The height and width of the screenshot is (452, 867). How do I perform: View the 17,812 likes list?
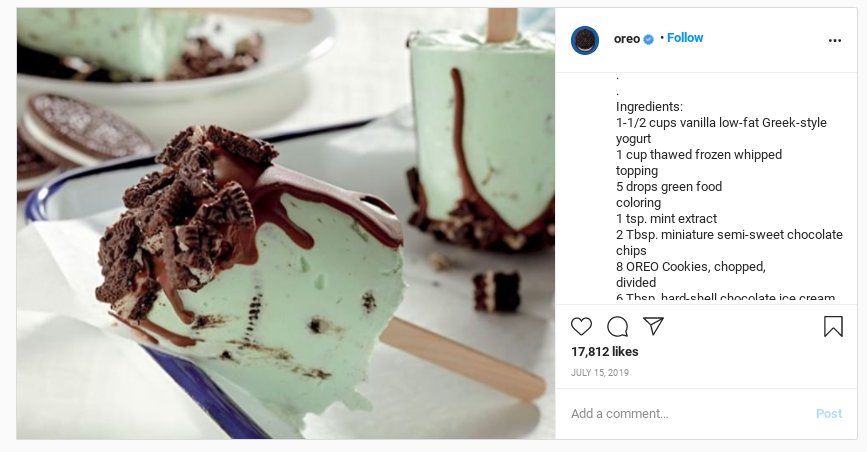pyautogui.click(x=604, y=352)
